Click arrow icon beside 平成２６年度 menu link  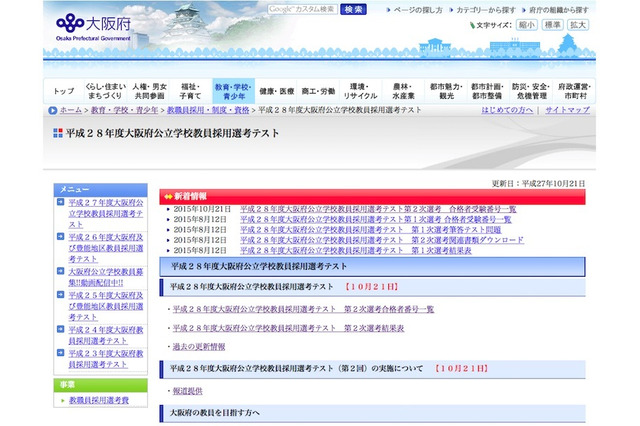[x=60, y=236]
